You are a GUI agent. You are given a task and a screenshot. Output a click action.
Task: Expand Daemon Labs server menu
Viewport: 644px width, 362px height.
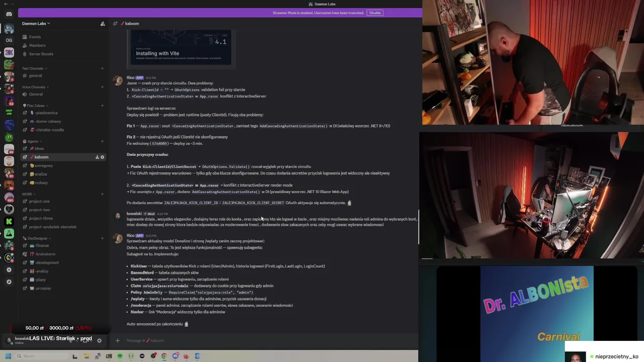click(x=36, y=24)
